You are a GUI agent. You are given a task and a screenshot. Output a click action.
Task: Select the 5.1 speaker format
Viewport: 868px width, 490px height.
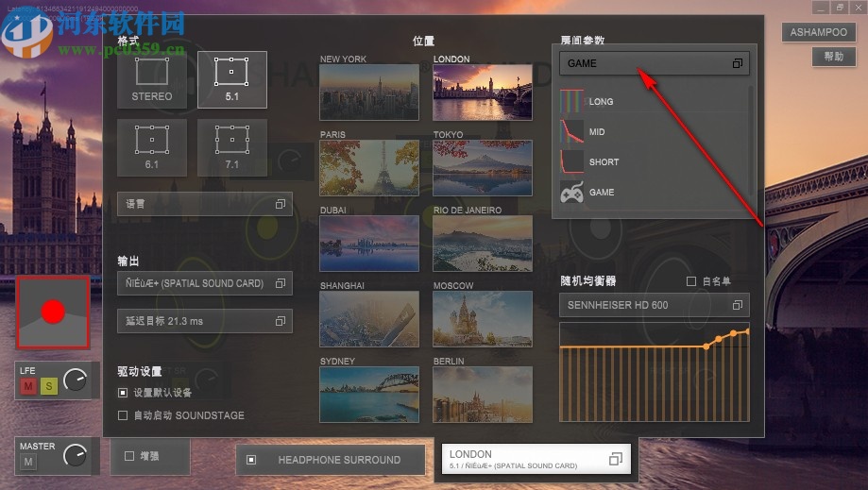(232, 80)
